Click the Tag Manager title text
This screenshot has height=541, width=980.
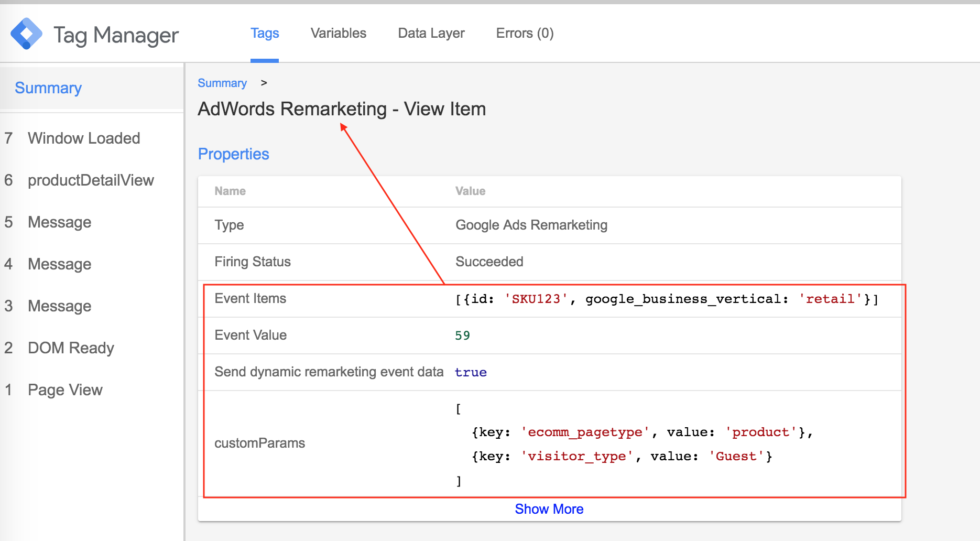[116, 35]
